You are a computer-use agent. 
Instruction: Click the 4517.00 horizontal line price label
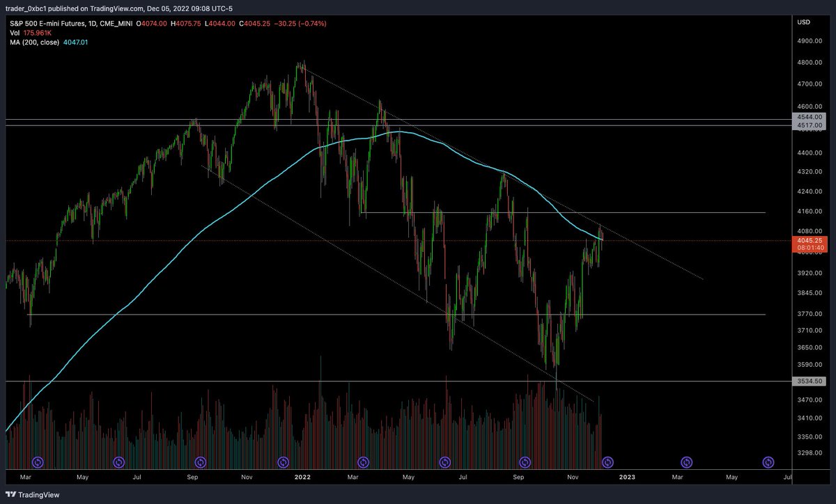pyautogui.click(x=810, y=125)
